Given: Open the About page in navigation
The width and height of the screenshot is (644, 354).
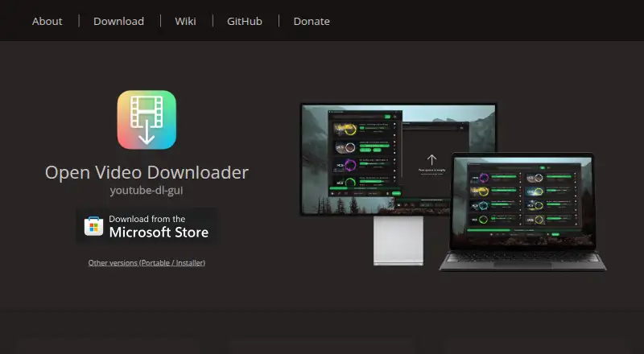Looking at the screenshot, I should (x=47, y=22).
